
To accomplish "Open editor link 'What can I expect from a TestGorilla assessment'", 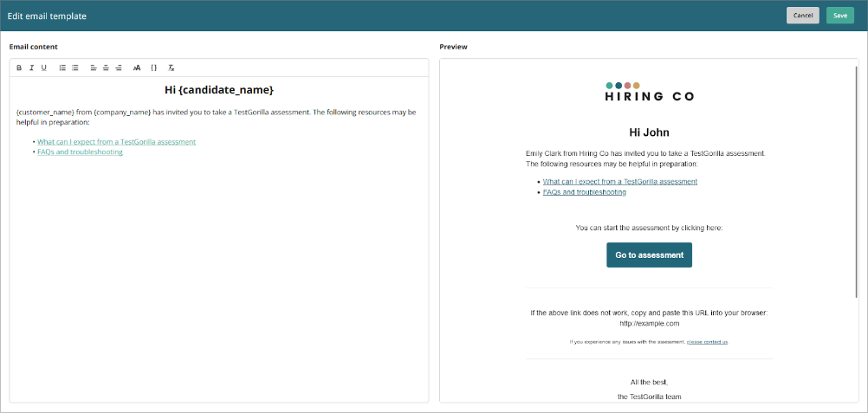I will click(117, 142).
